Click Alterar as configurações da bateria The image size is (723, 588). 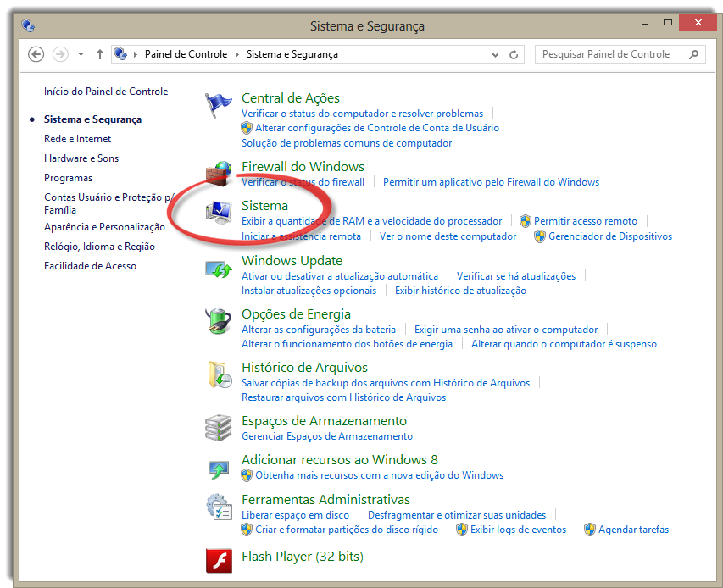319,330
